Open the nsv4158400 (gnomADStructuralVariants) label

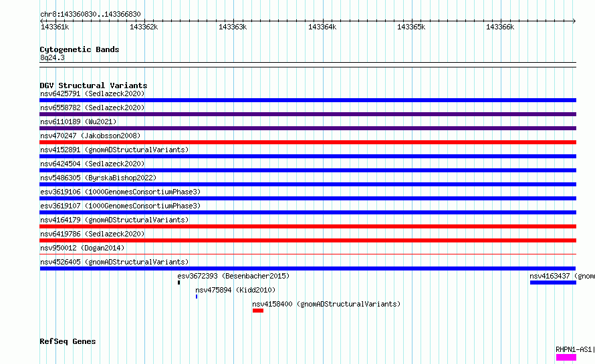pos(326,304)
